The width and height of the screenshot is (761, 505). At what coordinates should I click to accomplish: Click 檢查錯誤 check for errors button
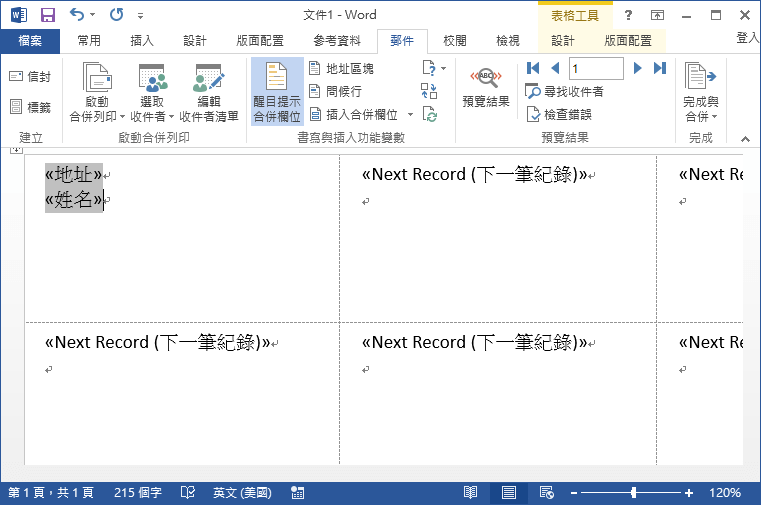point(559,114)
